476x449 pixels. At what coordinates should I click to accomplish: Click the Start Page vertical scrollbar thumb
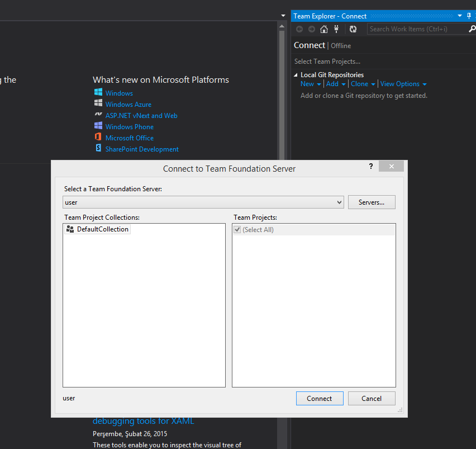click(x=282, y=95)
